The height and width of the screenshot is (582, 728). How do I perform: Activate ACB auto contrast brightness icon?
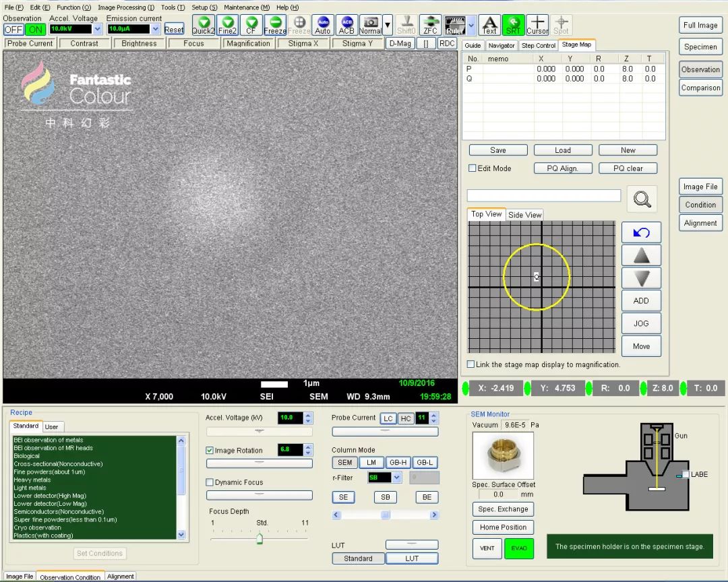[346, 25]
